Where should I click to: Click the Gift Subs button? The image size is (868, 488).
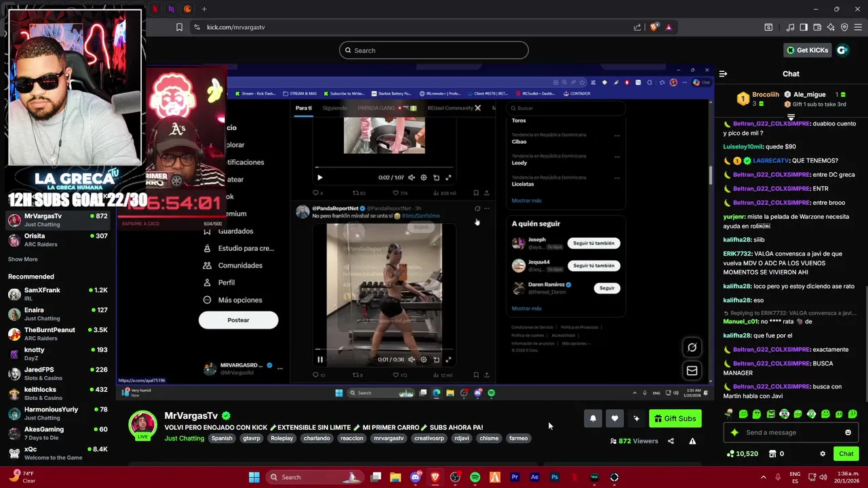[675, 418]
